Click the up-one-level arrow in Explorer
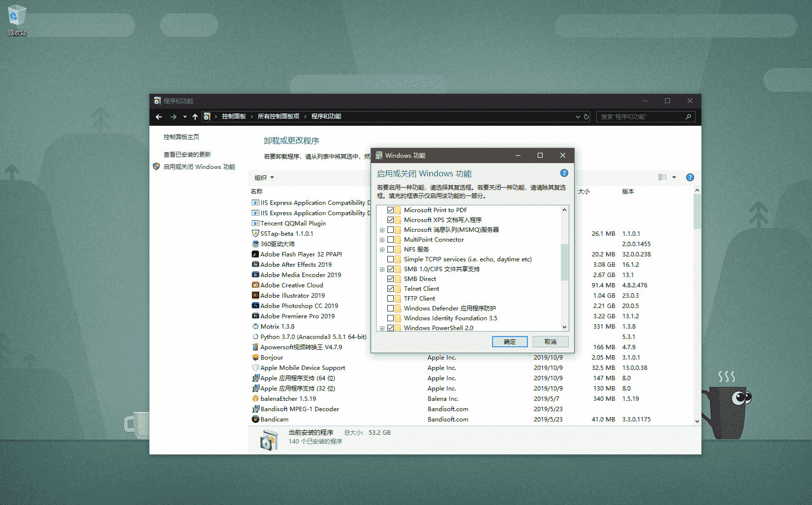Screen dimensions: 812x505 point(195,116)
